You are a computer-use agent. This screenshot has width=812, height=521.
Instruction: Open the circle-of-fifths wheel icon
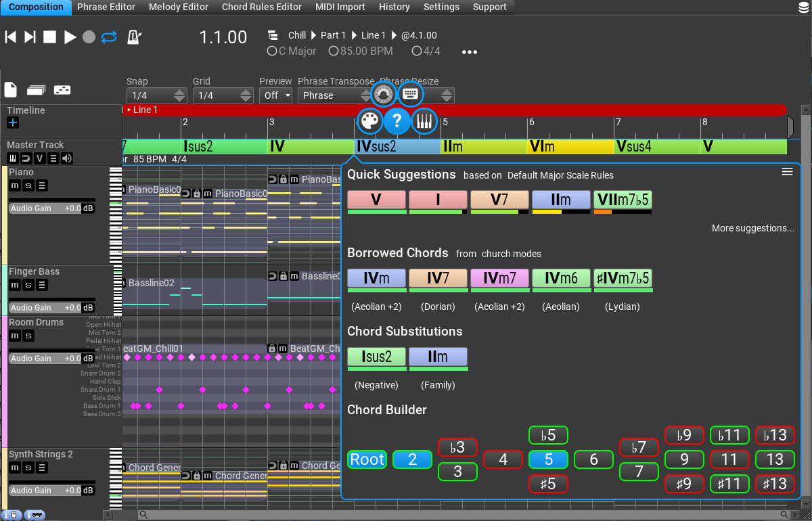[384, 94]
